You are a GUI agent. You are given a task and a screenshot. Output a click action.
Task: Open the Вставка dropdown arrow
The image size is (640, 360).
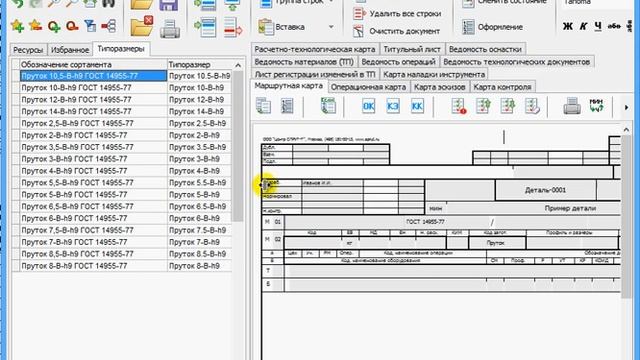[331, 27]
